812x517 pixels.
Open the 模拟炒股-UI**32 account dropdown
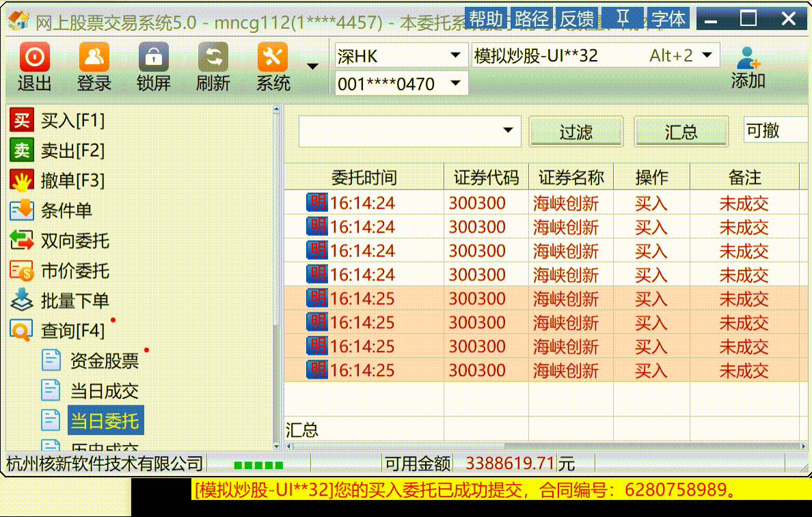coord(707,55)
